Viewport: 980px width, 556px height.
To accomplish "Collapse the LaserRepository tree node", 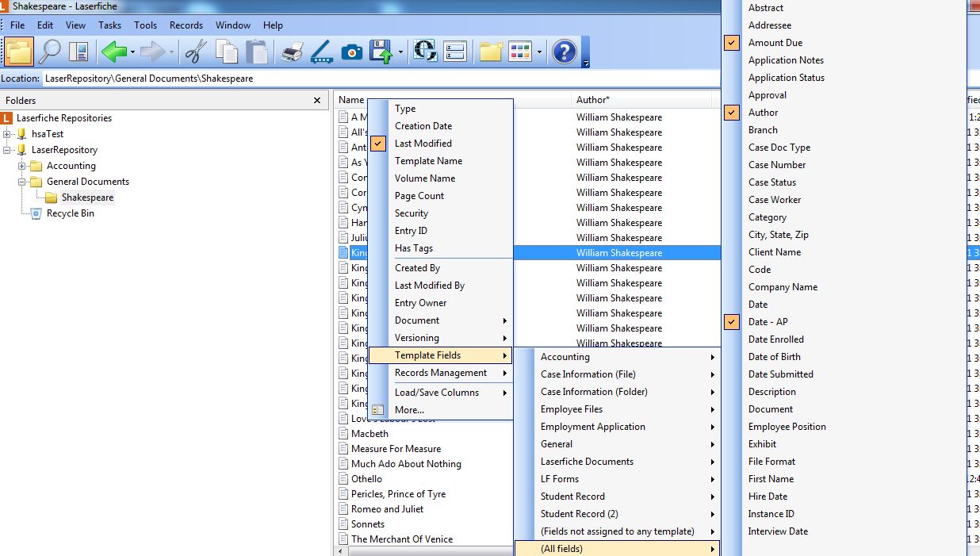I will tap(7, 150).
